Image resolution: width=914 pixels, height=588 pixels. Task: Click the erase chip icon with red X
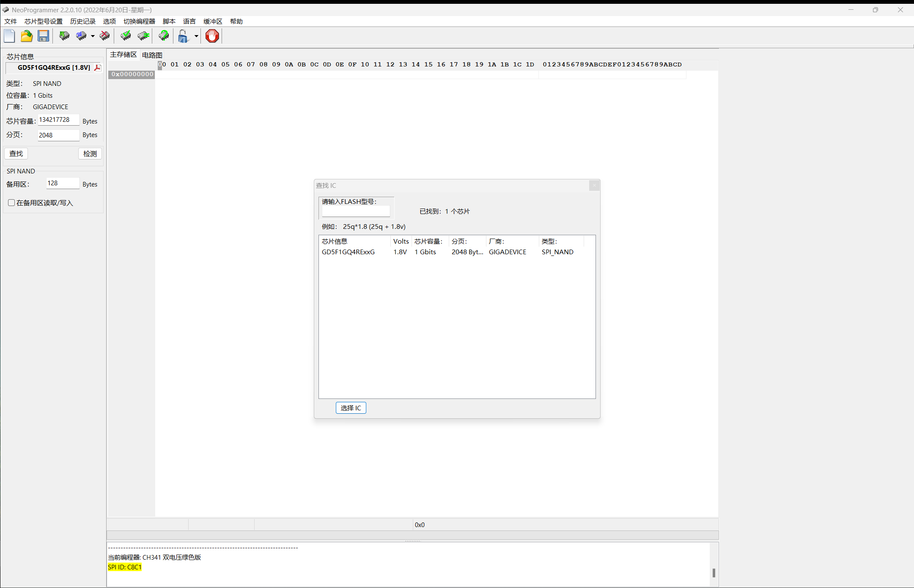(104, 36)
